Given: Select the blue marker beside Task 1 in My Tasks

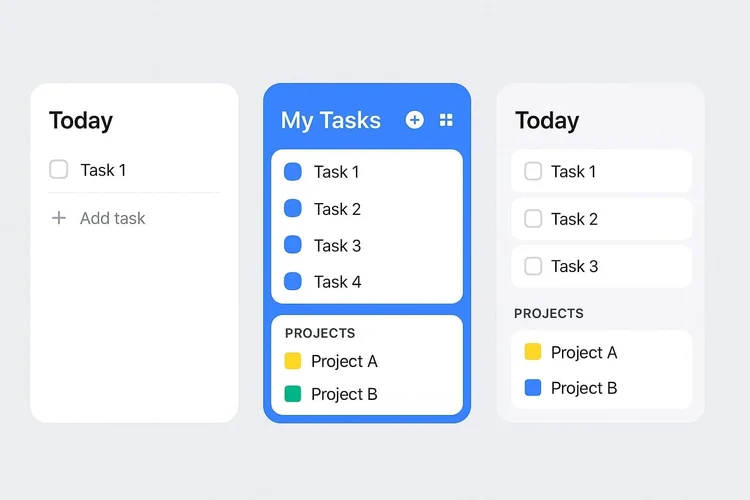Looking at the screenshot, I should point(293,171).
